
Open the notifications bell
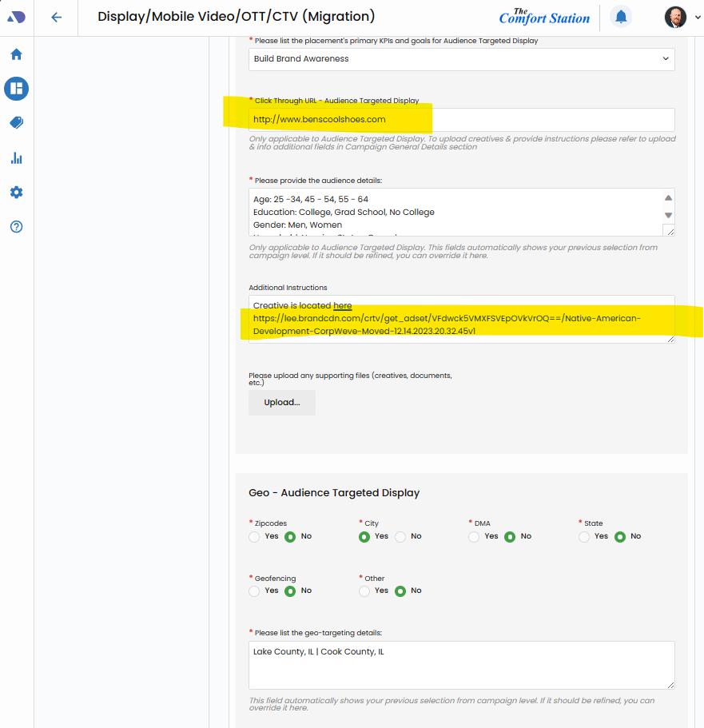[620, 17]
